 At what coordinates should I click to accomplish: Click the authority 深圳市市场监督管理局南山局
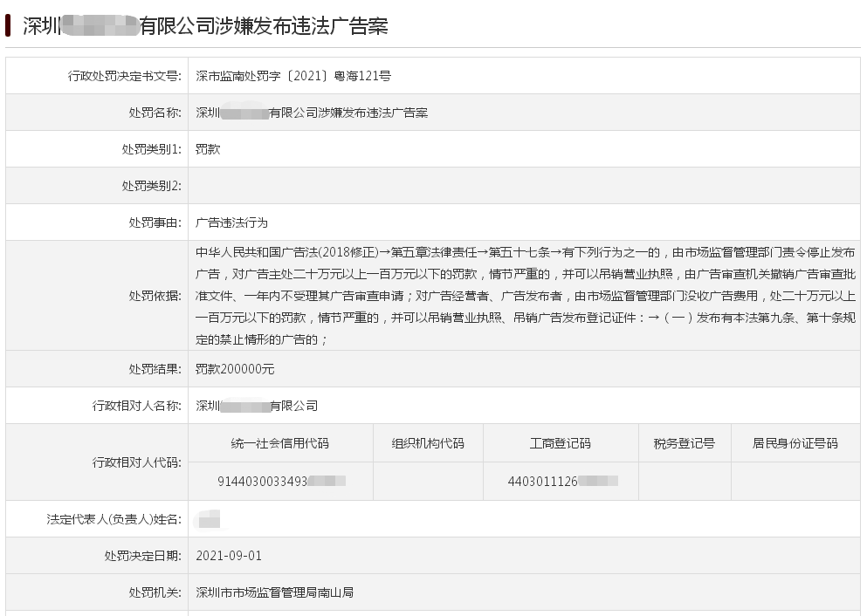point(275,592)
